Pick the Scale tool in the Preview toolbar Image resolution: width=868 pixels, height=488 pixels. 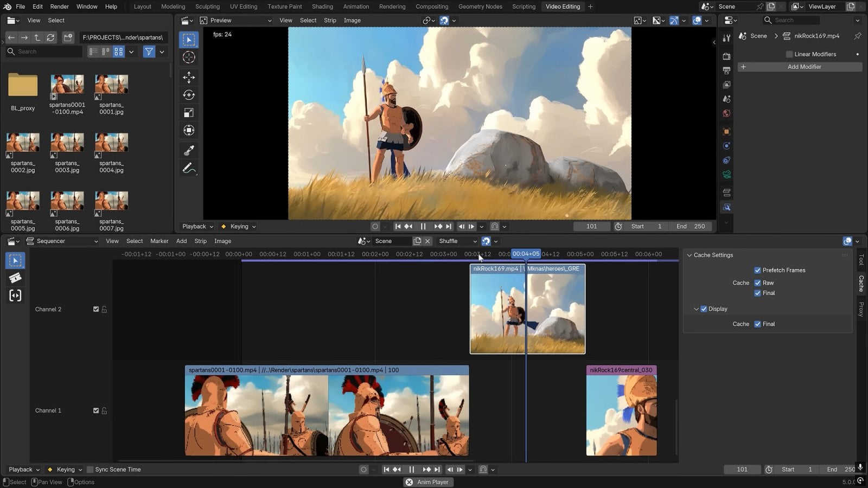pyautogui.click(x=189, y=113)
